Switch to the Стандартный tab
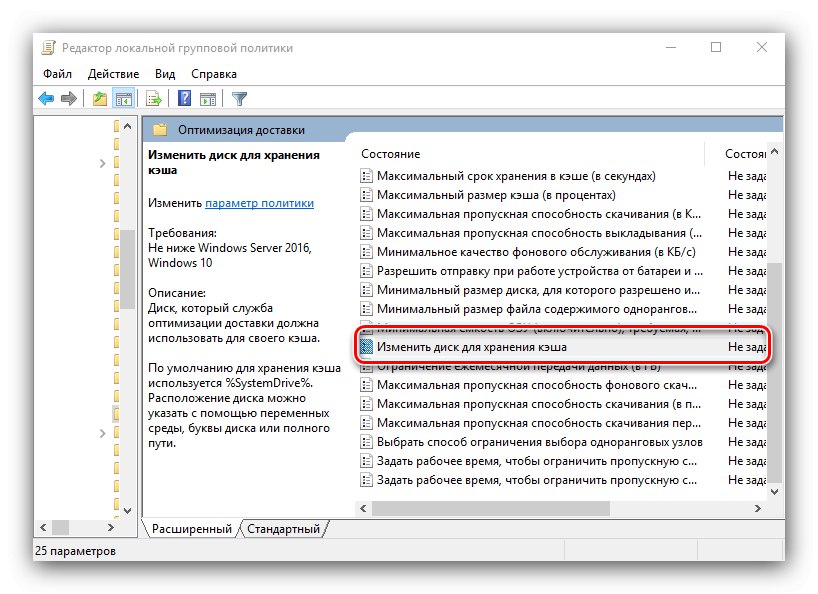 coord(283,529)
